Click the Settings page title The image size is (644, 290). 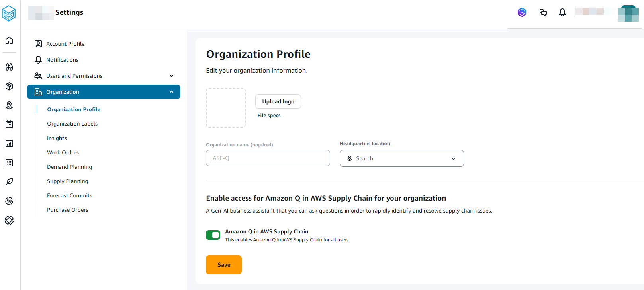[69, 12]
